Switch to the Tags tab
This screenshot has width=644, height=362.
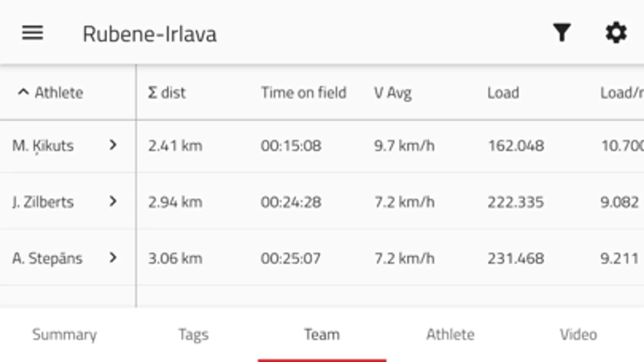pos(193,335)
